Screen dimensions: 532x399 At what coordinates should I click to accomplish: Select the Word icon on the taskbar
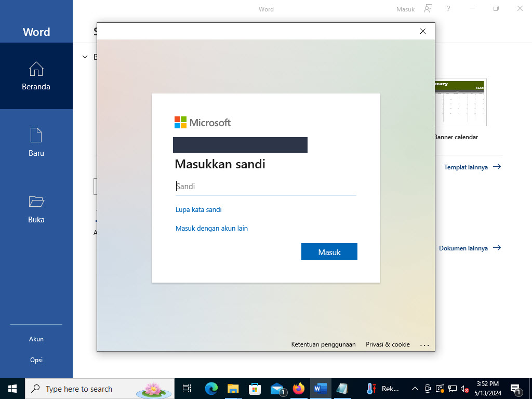click(x=320, y=389)
